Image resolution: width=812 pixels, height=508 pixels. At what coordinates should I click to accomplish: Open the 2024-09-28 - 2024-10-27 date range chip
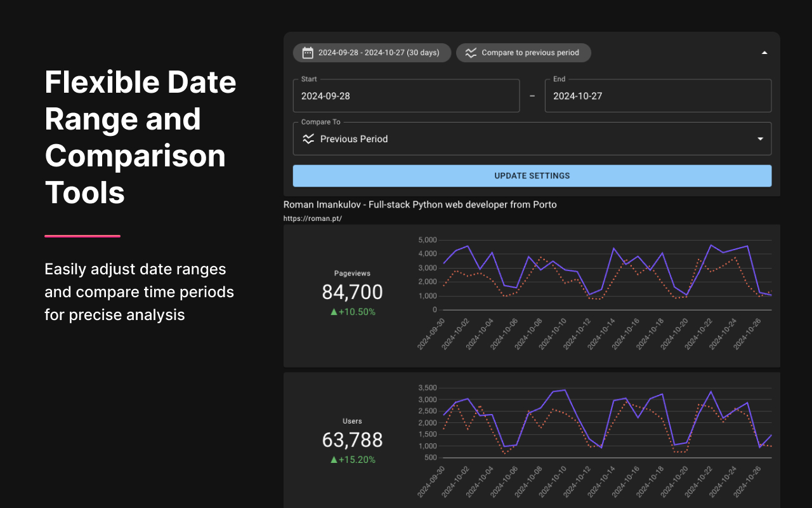point(372,53)
